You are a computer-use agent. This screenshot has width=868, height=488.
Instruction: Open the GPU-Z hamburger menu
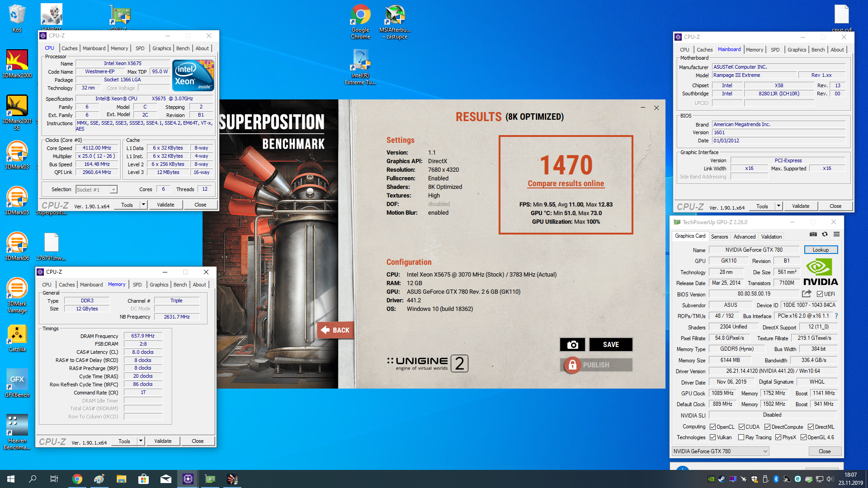click(837, 235)
